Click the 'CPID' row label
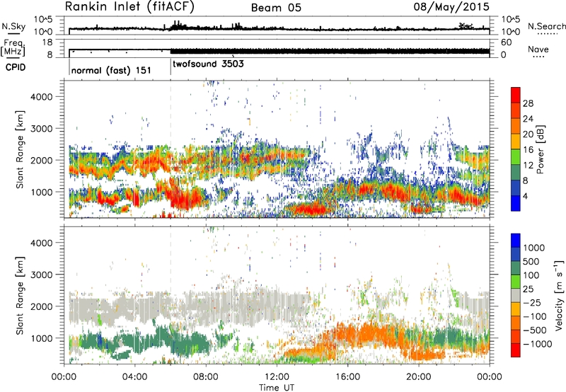This screenshot has width=566, height=392. [x=16, y=67]
